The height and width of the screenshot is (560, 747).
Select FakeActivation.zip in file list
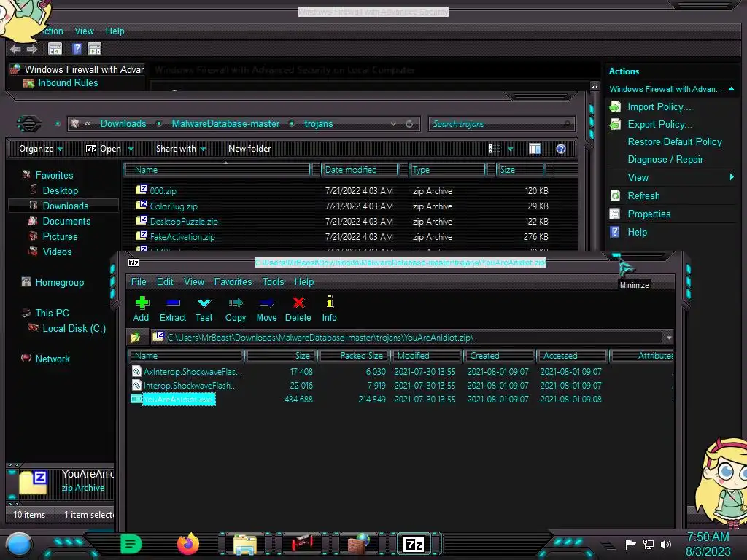[x=182, y=237]
